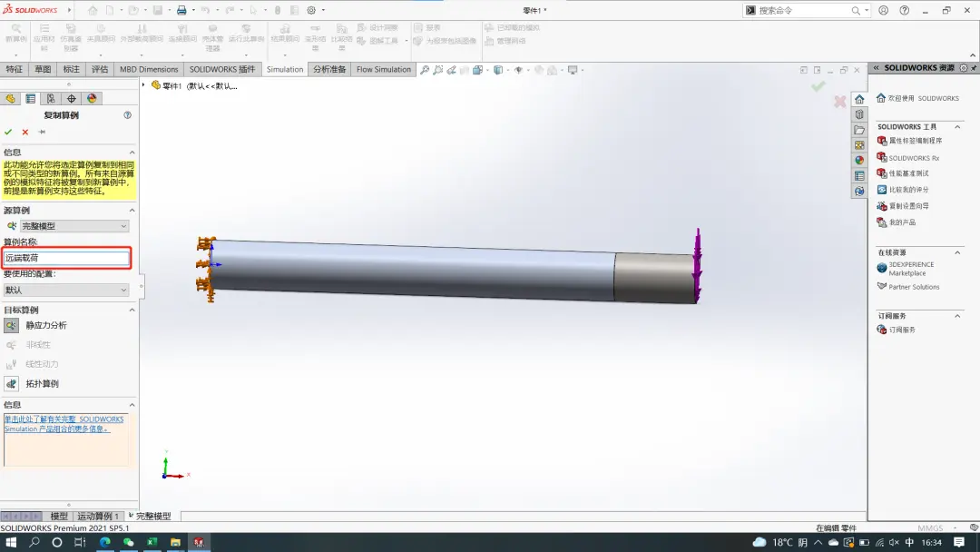Viewport: 980px width, 552px height.
Task: Collapse the 目标算例 section
Action: [x=132, y=310]
